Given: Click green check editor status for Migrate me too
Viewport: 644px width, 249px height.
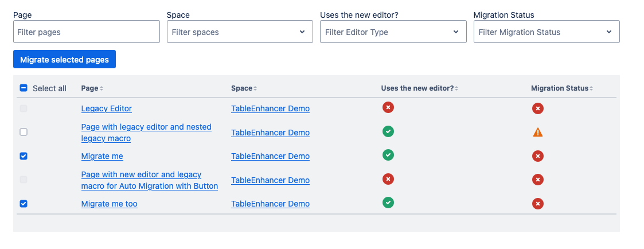Looking at the screenshot, I should click(388, 203).
